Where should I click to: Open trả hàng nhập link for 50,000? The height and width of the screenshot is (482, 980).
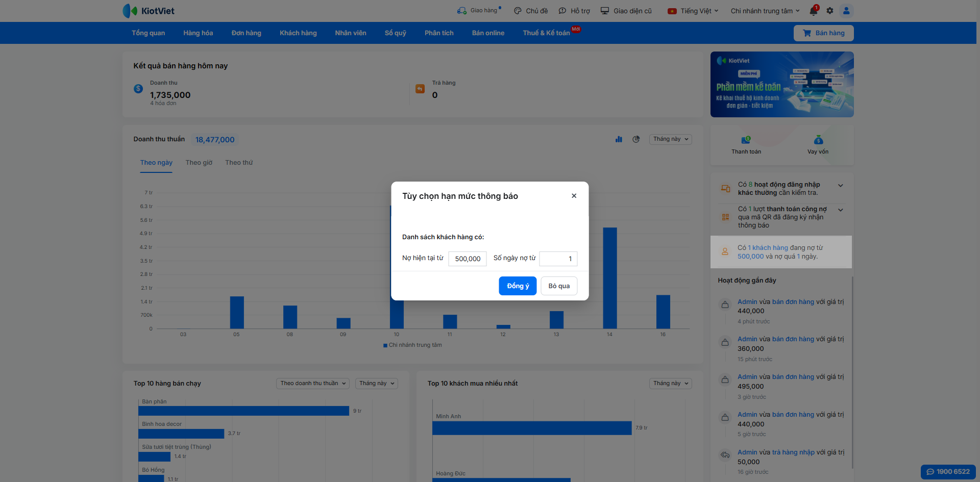click(x=793, y=452)
